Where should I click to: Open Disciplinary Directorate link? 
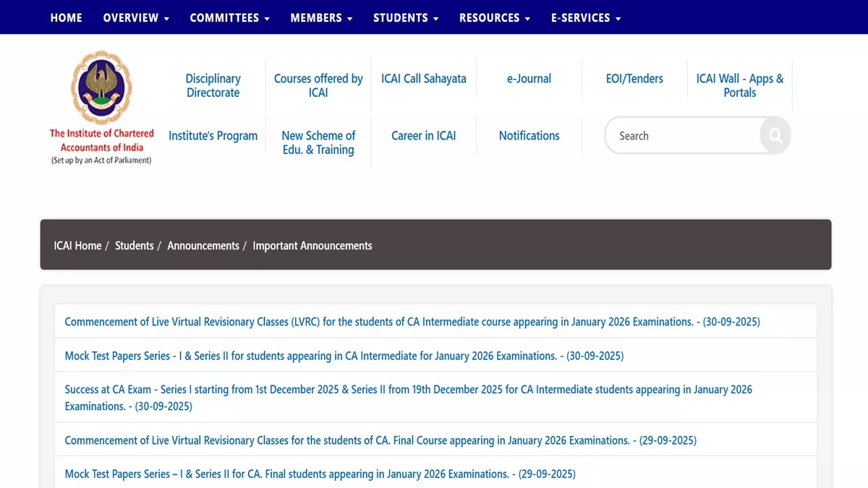click(213, 85)
